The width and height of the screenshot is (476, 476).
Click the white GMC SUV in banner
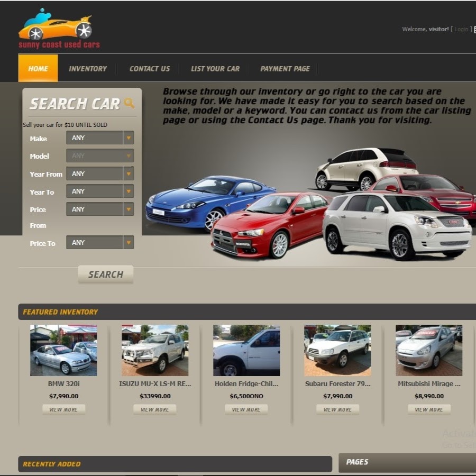tap(398, 226)
